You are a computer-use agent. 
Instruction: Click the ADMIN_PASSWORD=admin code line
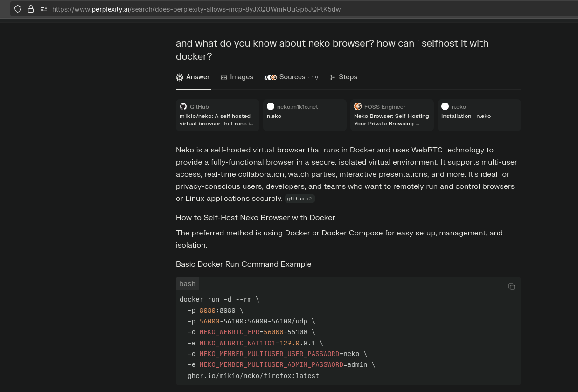point(281,365)
